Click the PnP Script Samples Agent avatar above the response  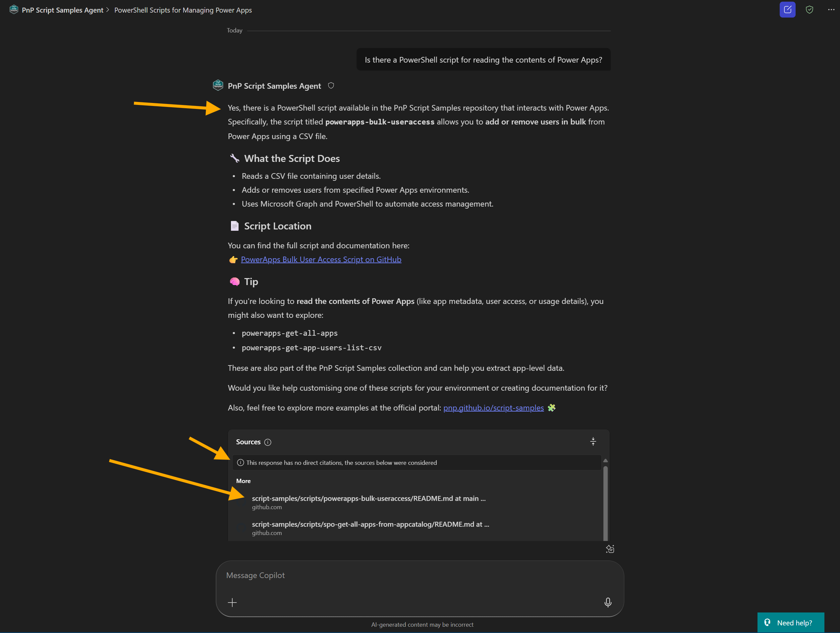pos(218,85)
